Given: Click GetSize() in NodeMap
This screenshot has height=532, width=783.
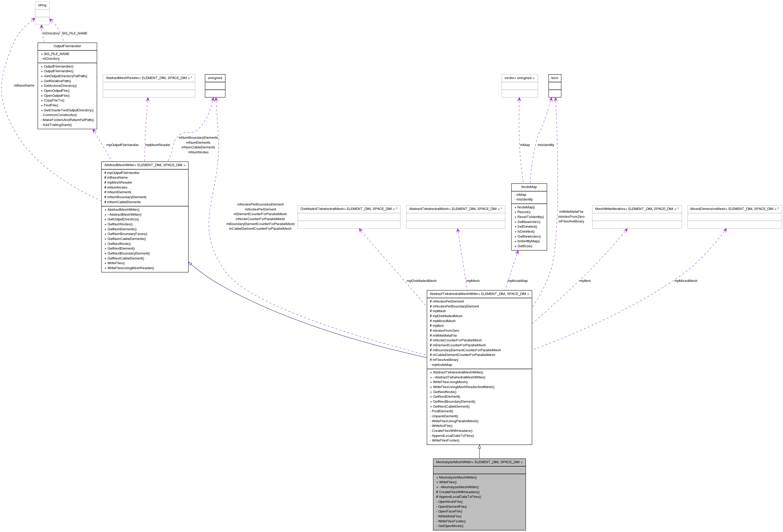Looking at the screenshot, I should point(523,246).
